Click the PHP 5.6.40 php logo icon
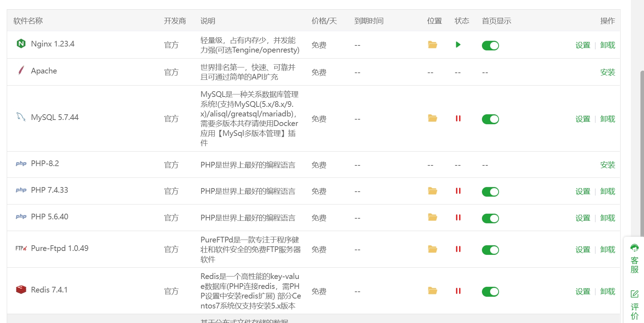Viewport: 644px width, 323px height. point(21,217)
